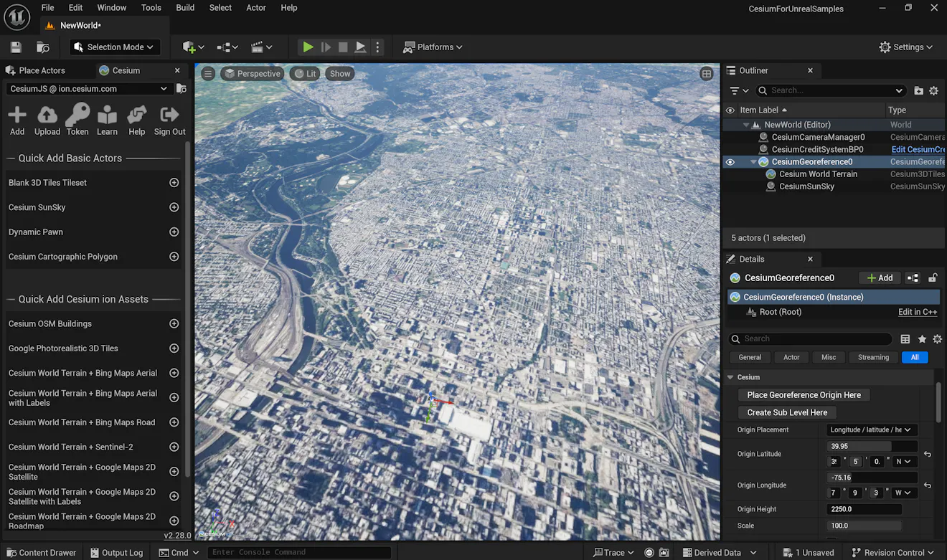The image size is (947, 560).
Task: Click the Add component button
Action: click(x=880, y=278)
